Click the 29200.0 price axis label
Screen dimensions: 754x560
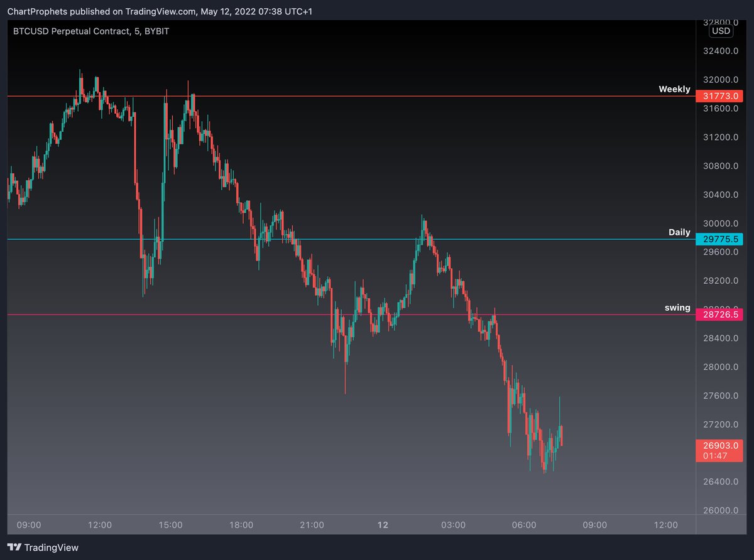tap(719, 281)
